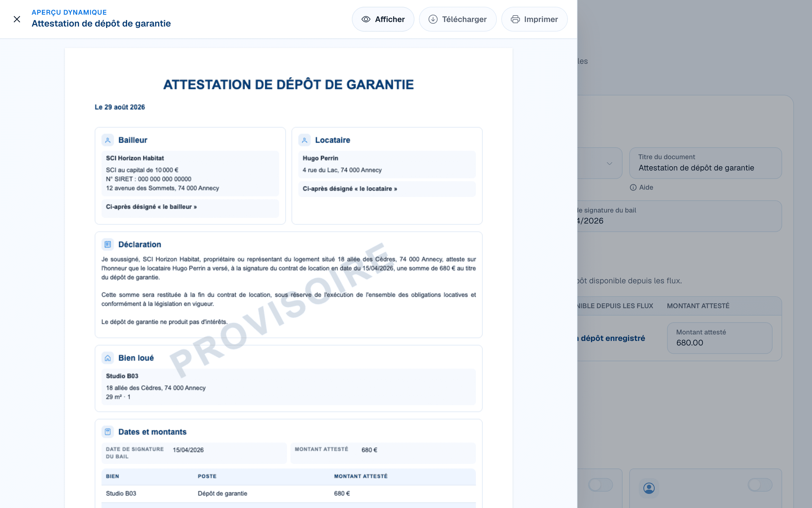Click the Bailleur person icon

click(108, 140)
